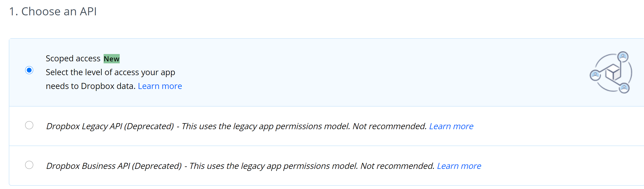Click the Choose an API heading
Image resolution: width=644 pixels, height=189 pixels.
pos(53,11)
